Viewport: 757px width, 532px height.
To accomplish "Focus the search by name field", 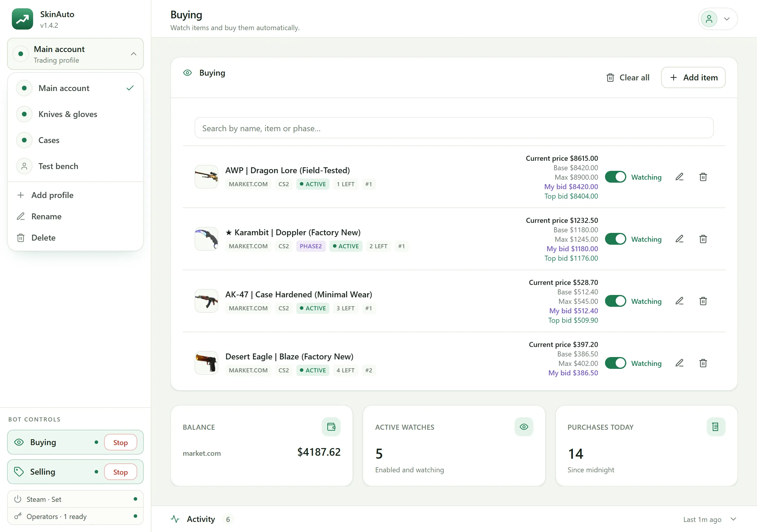I will tap(454, 128).
